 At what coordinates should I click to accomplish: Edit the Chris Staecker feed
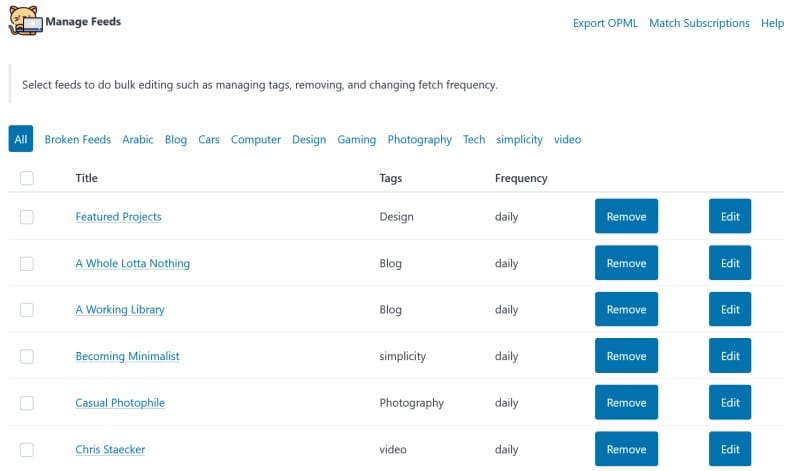pyautogui.click(x=730, y=449)
